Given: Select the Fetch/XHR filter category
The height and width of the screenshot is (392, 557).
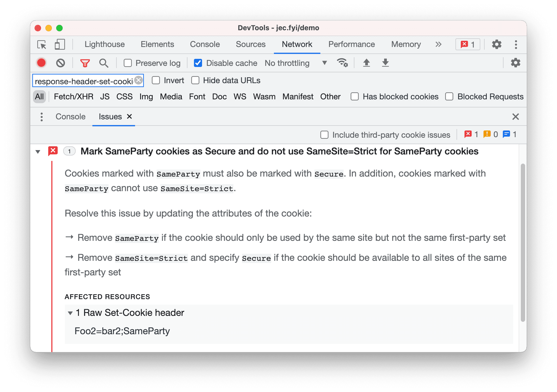Looking at the screenshot, I should click(81, 96).
